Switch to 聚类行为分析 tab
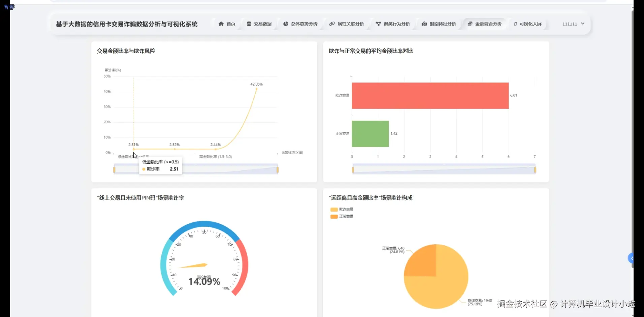Viewport: 644px width, 317px height. click(x=393, y=24)
